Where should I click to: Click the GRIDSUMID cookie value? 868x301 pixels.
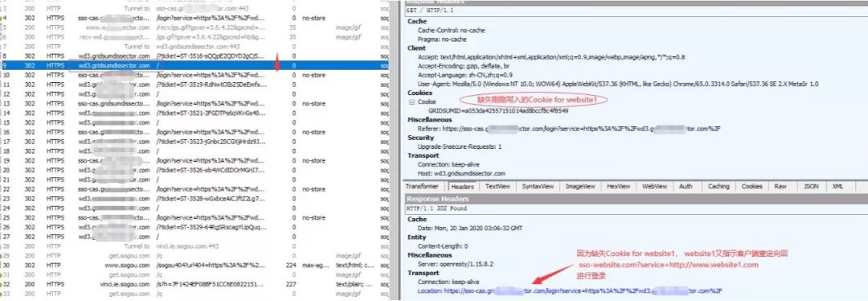pyautogui.click(x=498, y=110)
